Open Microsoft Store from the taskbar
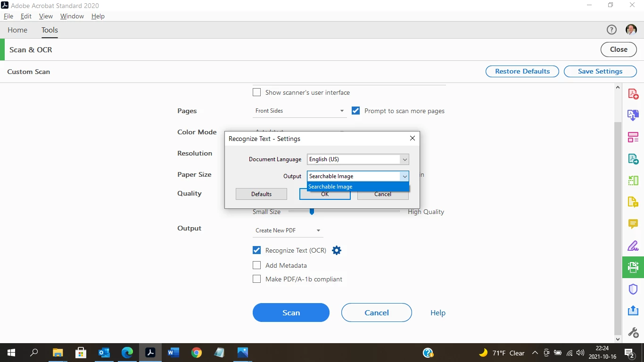Screen dimensions: 644x362 point(81,353)
